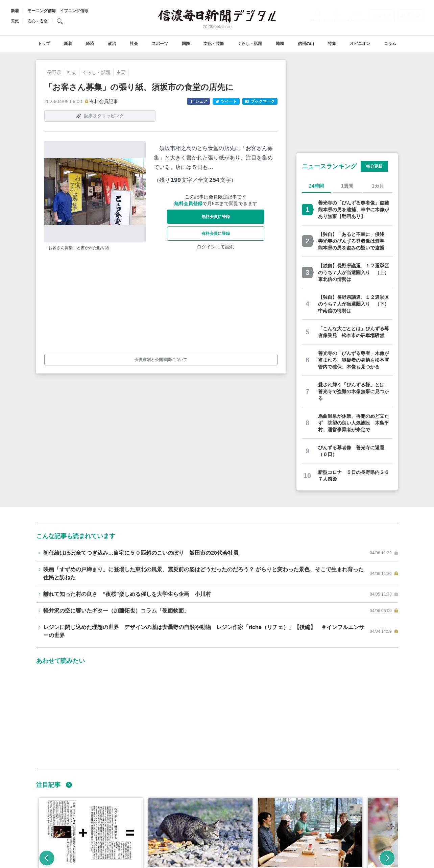Screen dimensions: 434x868
Task: Click 有料会員に登録 outlined button
Action: 216,234
